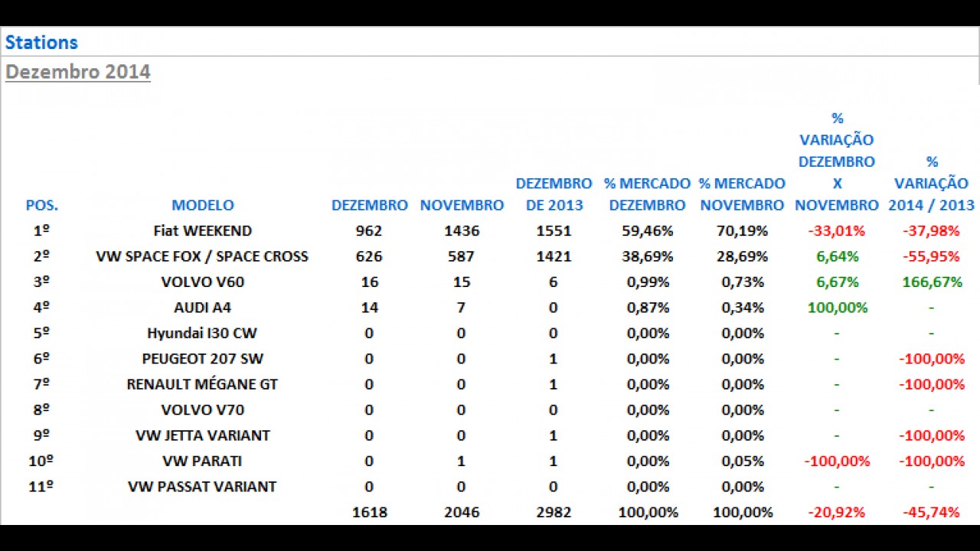980x551 pixels.
Task: Click the "0,99%" market share cell
Action: [x=647, y=282]
